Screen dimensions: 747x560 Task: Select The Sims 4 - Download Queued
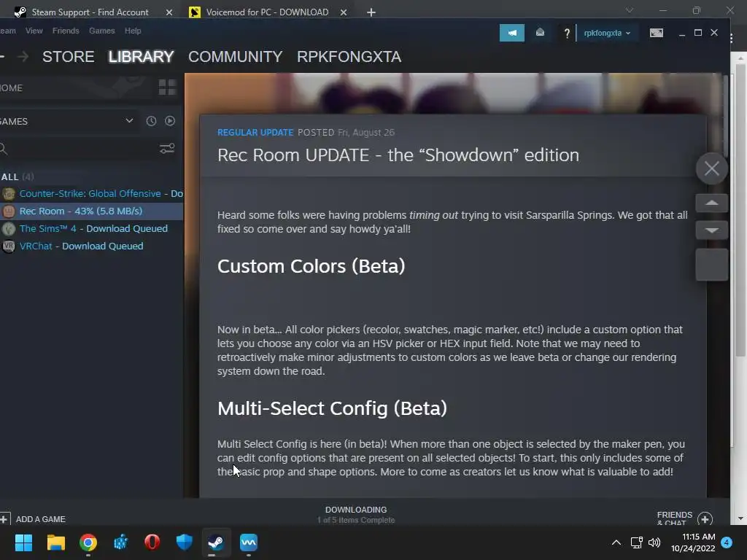(x=91, y=228)
